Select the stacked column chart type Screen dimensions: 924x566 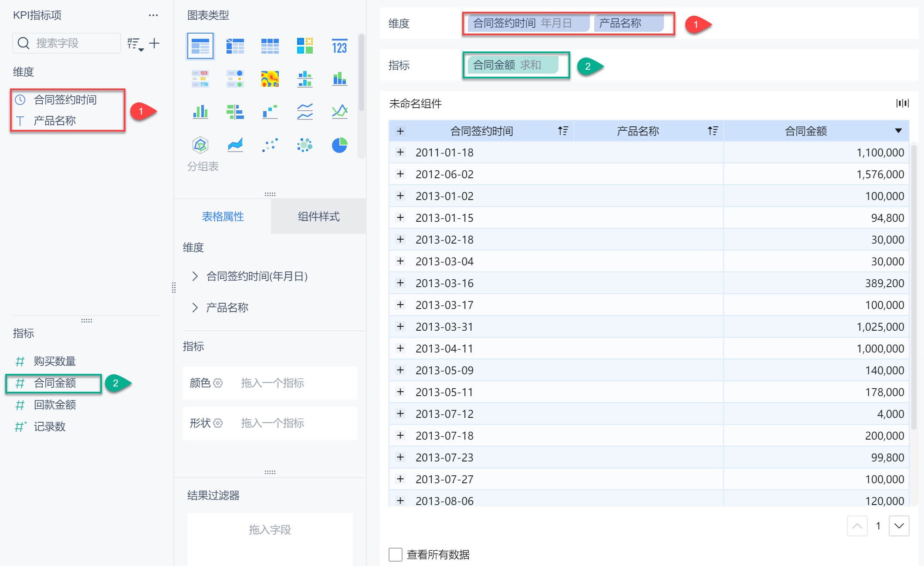[x=340, y=79]
